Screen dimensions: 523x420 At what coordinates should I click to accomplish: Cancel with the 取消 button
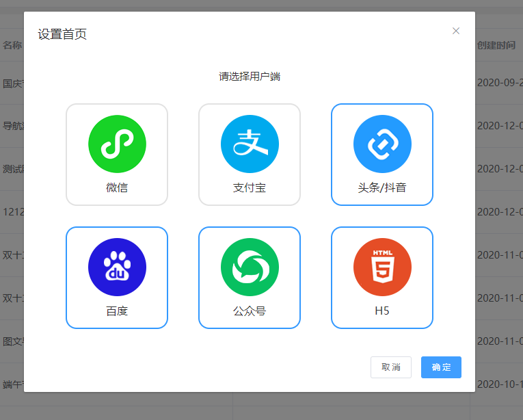coord(391,367)
